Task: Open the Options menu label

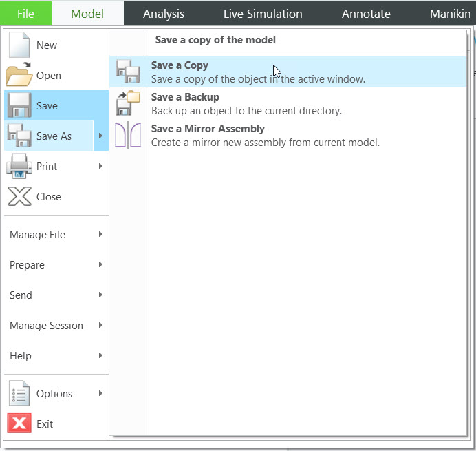Action: (54, 394)
